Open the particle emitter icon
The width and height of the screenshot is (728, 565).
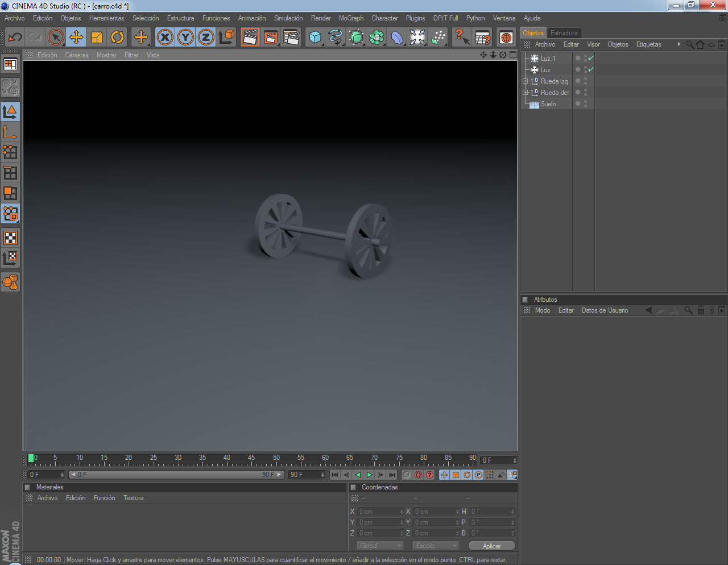[x=438, y=38]
